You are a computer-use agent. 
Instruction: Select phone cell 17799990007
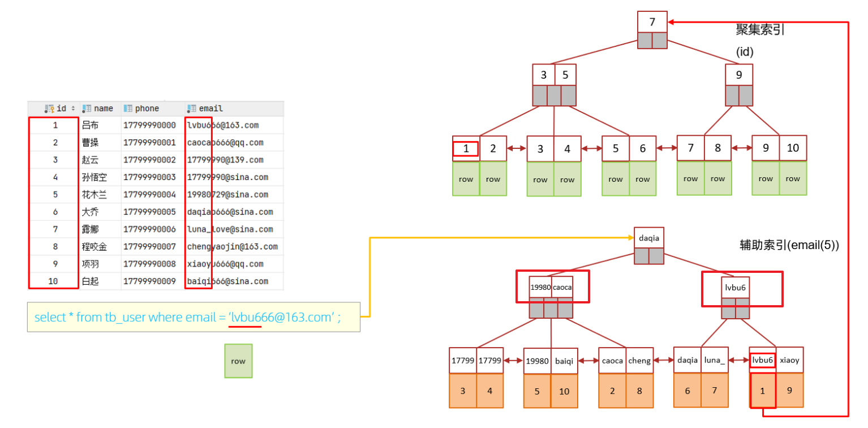tap(149, 247)
